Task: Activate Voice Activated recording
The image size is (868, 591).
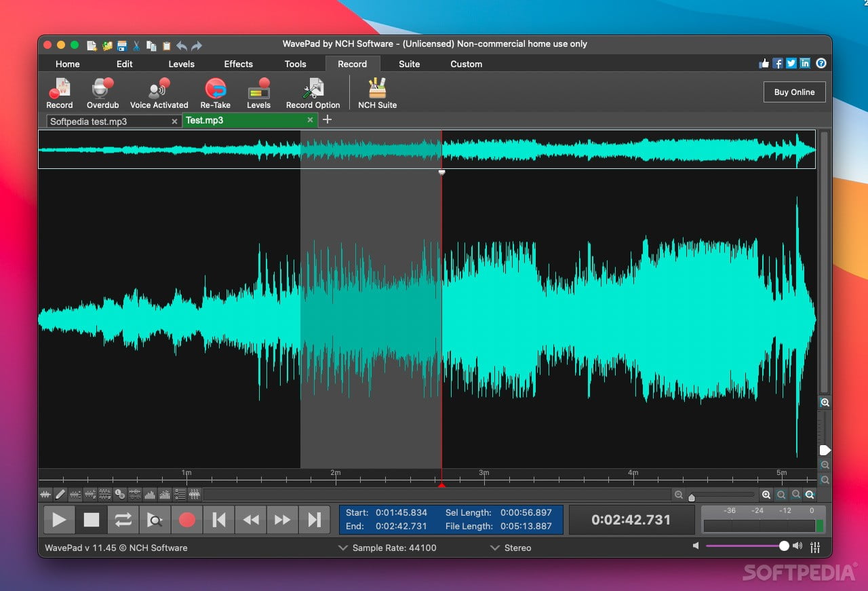Action: click(x=159, y=93)
